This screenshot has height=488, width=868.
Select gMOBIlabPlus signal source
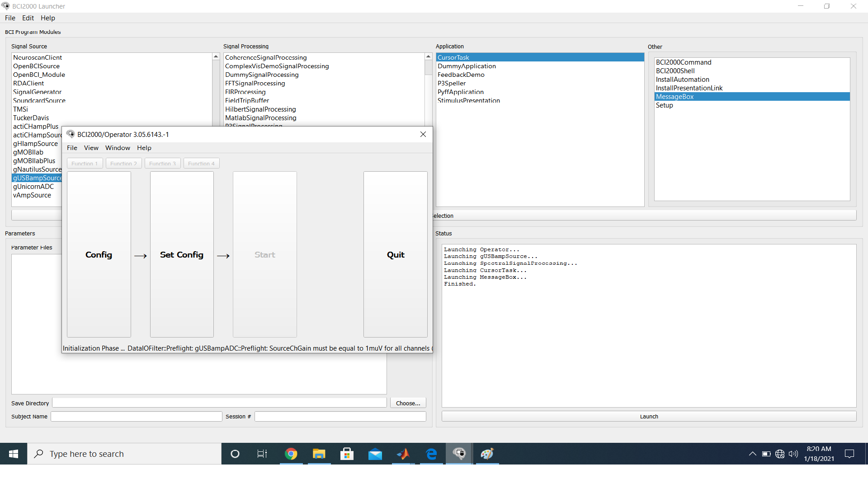click(x=34, y=161)
